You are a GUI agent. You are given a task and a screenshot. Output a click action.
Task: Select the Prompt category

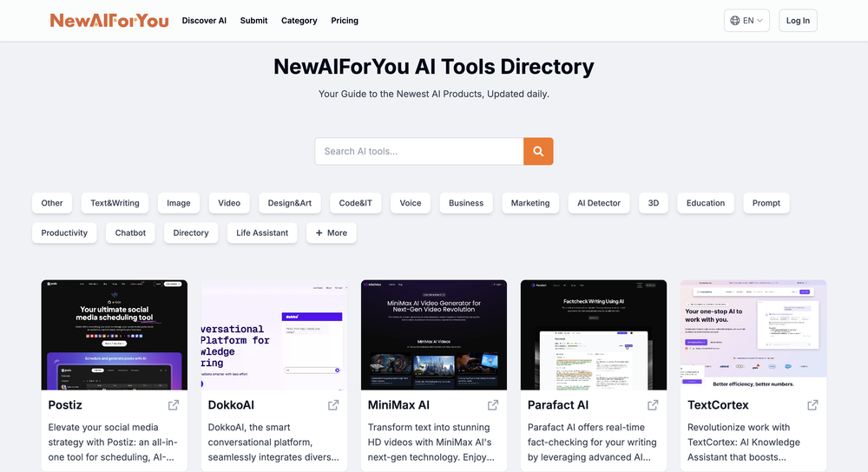coord(766,203)
